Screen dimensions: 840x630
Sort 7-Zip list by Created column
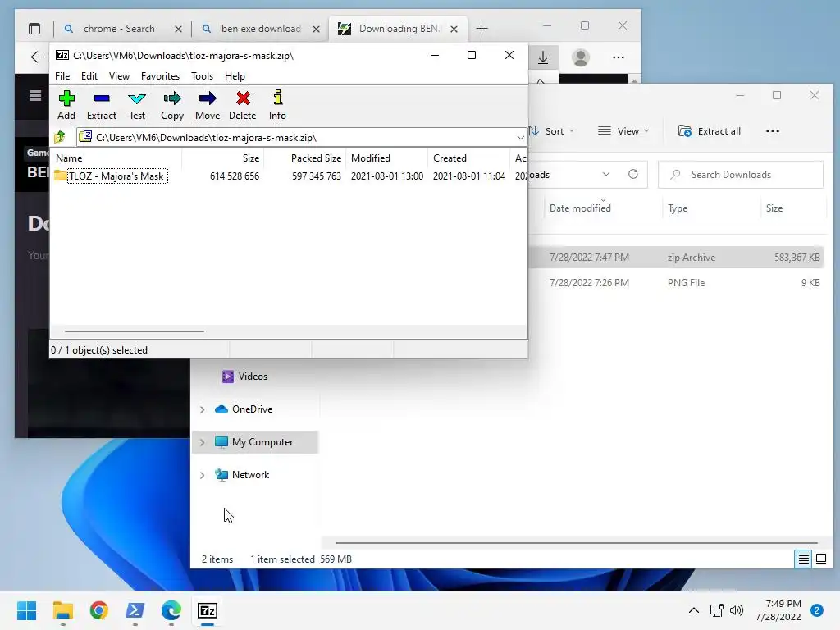point(468,158)
